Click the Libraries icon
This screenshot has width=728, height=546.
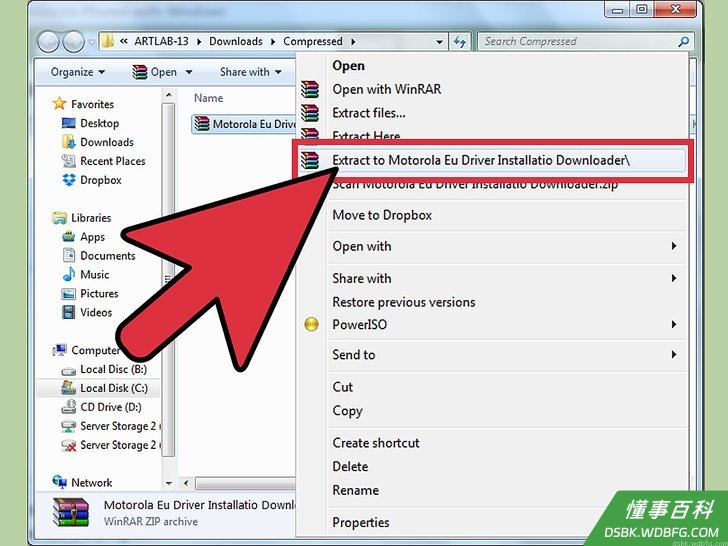pyautogui.click(x=59, y=217)
